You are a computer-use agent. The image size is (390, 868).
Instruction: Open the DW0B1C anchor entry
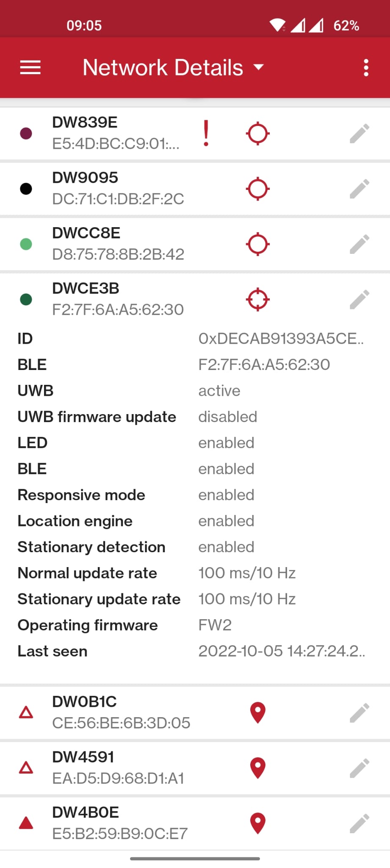195,712
